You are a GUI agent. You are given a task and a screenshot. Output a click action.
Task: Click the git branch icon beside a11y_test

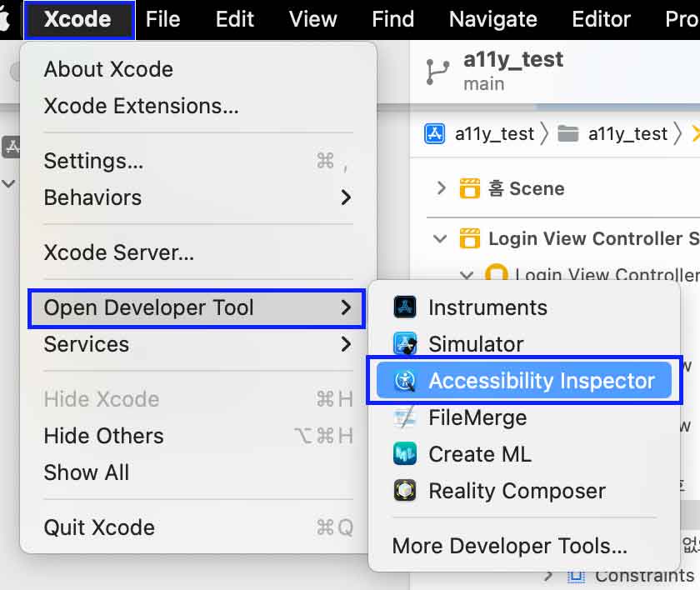point(437,72)
